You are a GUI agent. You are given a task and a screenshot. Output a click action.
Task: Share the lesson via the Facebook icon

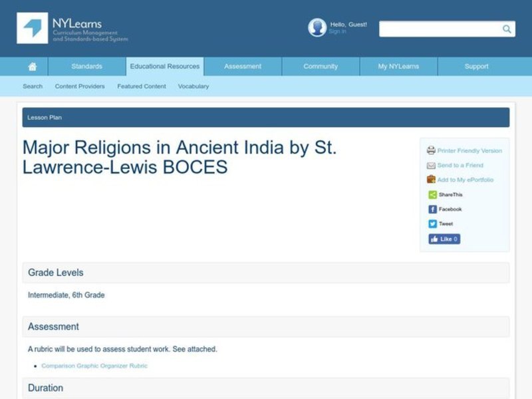432,209
